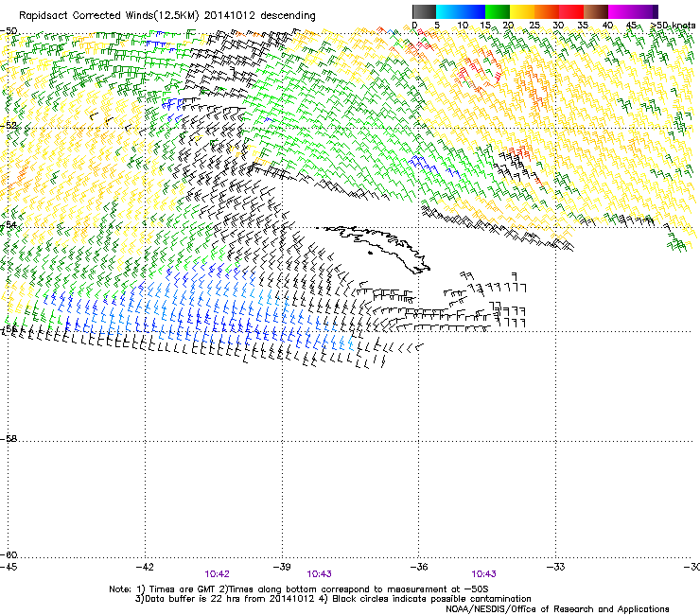Select the -58 latitude axis label
This screenshot has width=700, height=615.
point(9,439)
